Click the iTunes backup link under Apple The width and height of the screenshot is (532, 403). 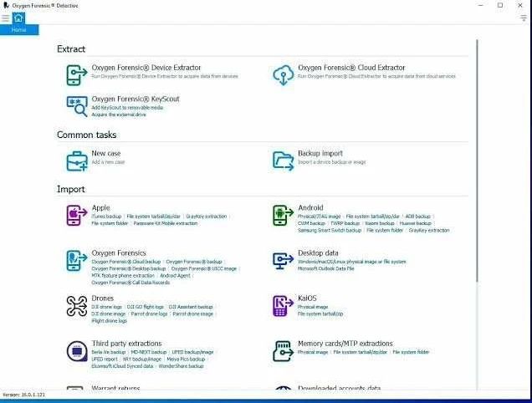[x=106, y=217]
